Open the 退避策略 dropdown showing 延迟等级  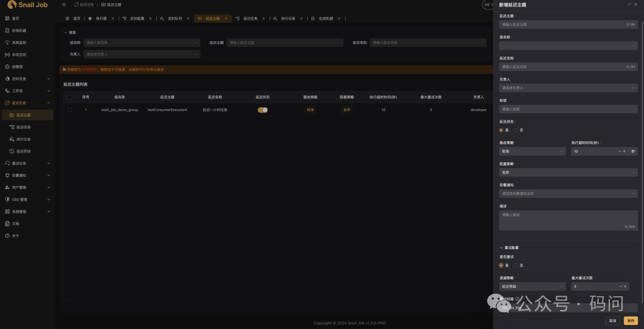click(x=532, y=286)
